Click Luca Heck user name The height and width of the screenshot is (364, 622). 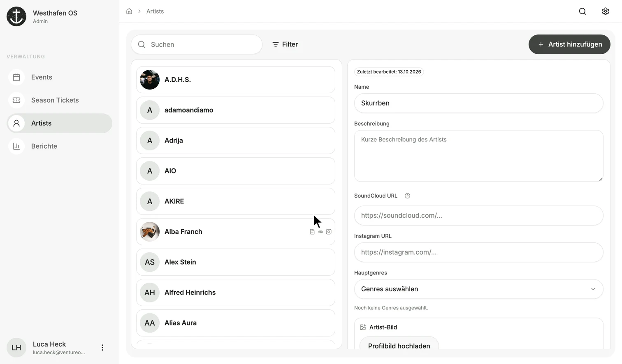(49, 344)
